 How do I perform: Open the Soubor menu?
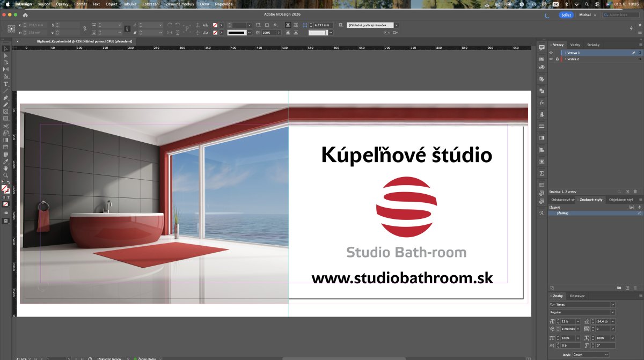coord(44,4)
